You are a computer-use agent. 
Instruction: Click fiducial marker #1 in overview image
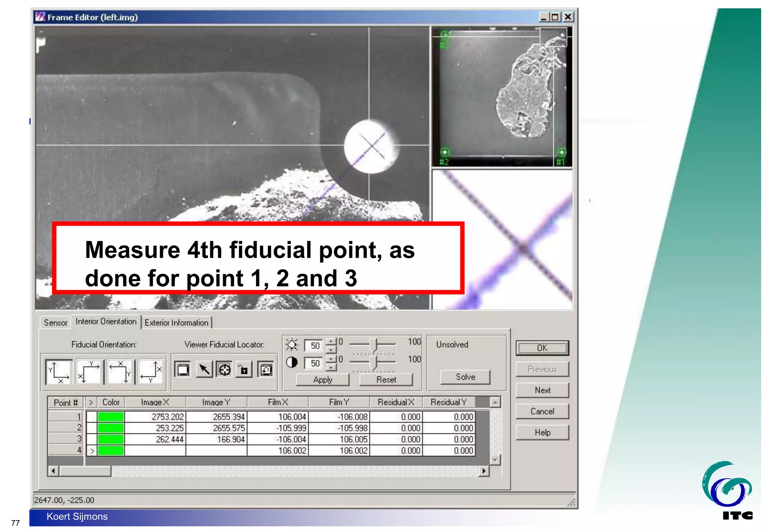coord(561,152)
